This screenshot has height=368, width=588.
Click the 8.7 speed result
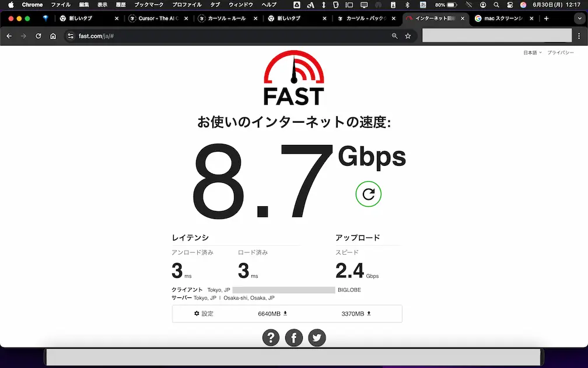[262, 180]
